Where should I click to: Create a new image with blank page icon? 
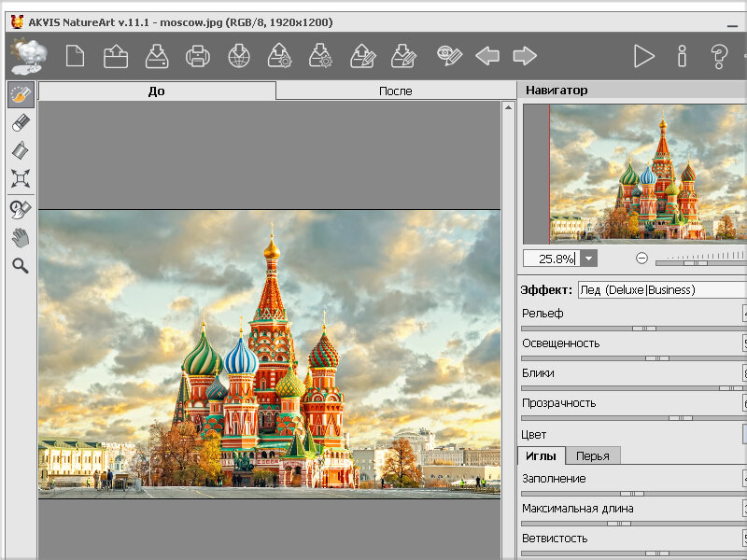point(76,56)
